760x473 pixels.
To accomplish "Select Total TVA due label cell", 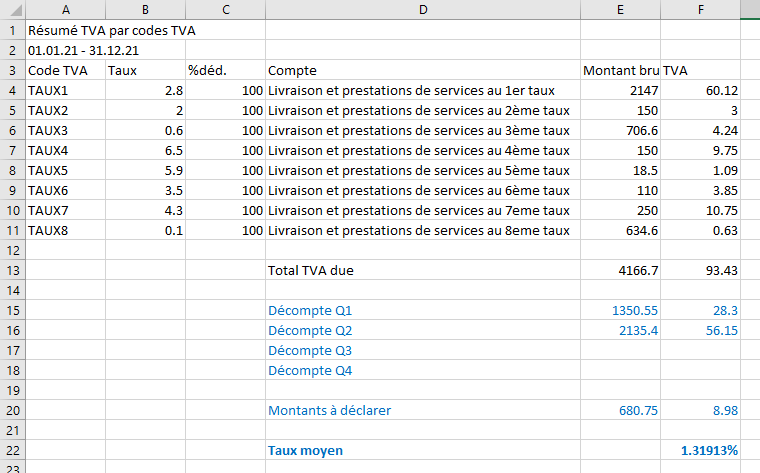I will tap(423, 270).
